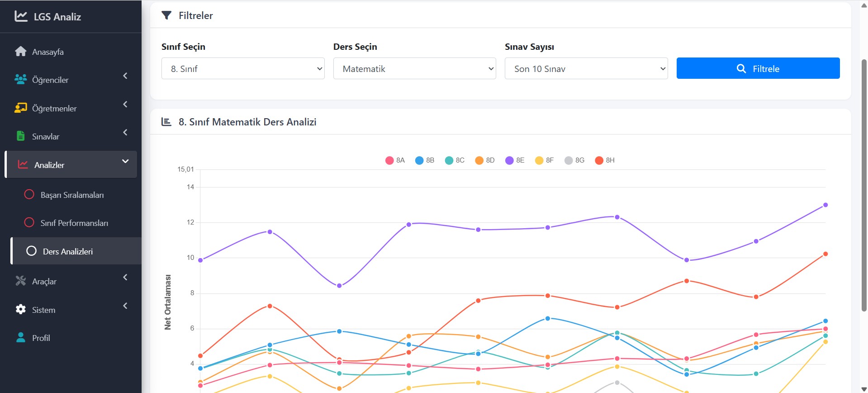Click the Profil user icon
868x393 pixels.
point(20,338)
